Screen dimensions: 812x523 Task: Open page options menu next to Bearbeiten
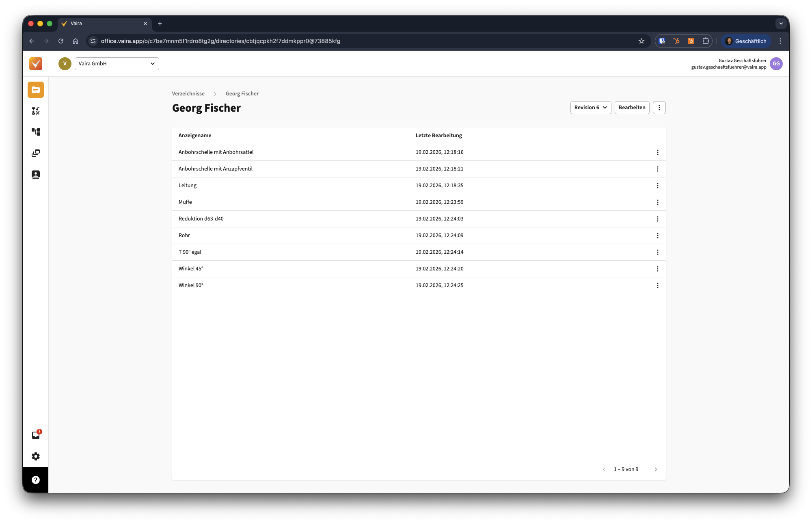pos(659,108)
